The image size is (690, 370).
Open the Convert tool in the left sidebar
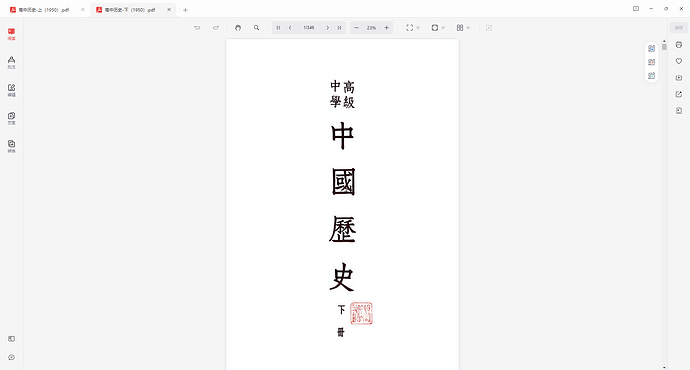tap(11, 147)
